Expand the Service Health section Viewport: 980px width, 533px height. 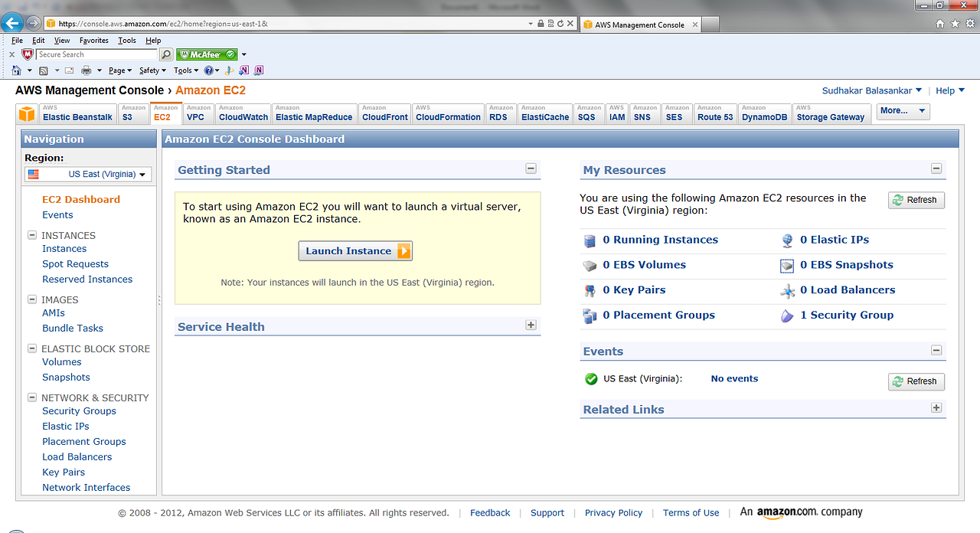coord(531,325)
